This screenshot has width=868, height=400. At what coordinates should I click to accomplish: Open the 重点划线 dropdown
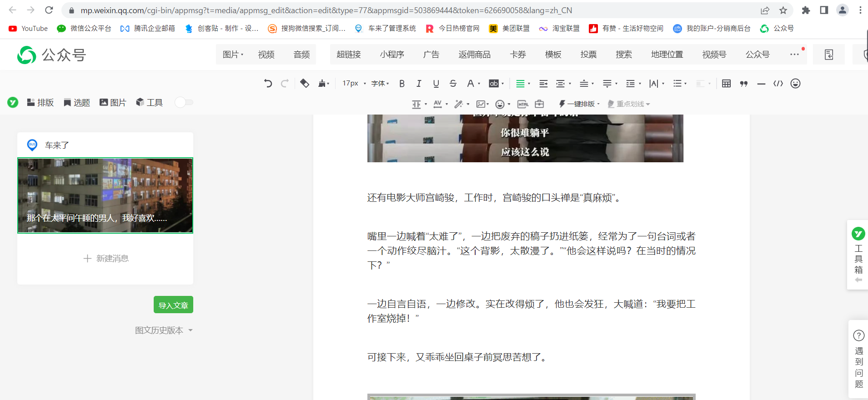point(629,104)
